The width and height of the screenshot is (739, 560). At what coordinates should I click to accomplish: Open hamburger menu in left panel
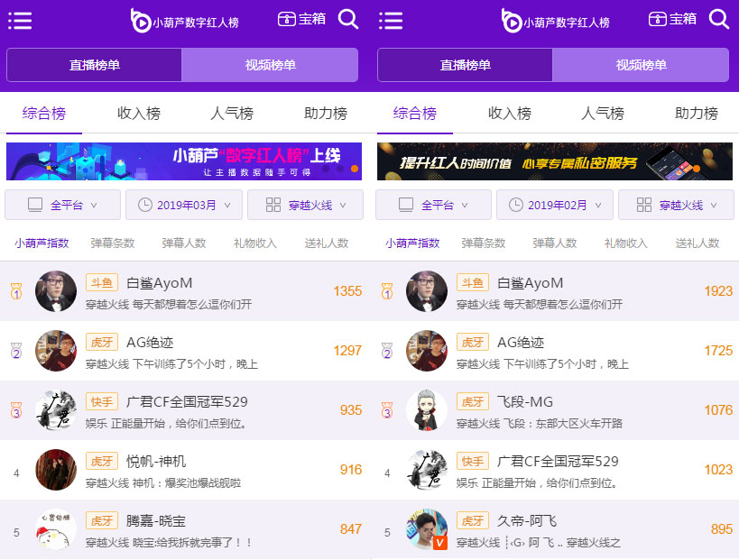click(x=20, y=20)
